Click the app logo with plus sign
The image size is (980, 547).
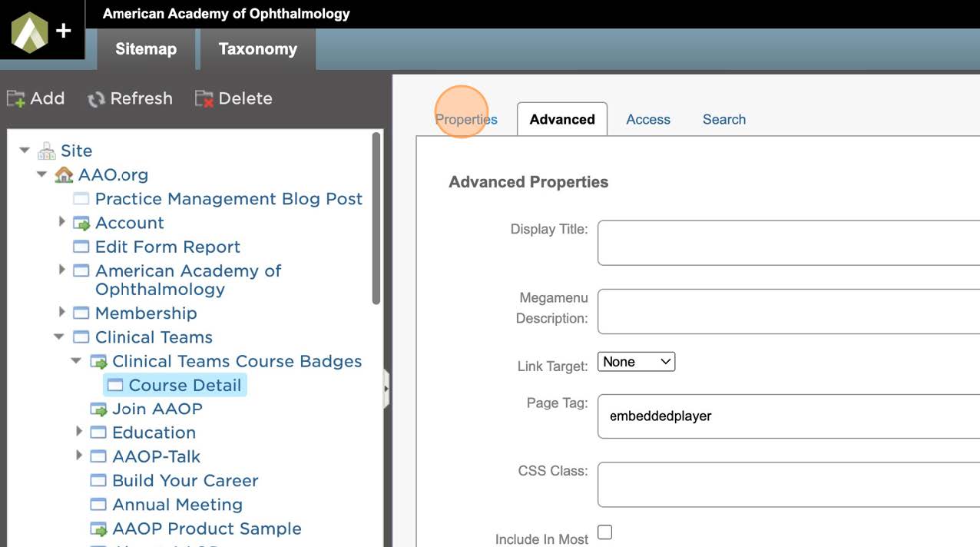click(x=41, y=31)
